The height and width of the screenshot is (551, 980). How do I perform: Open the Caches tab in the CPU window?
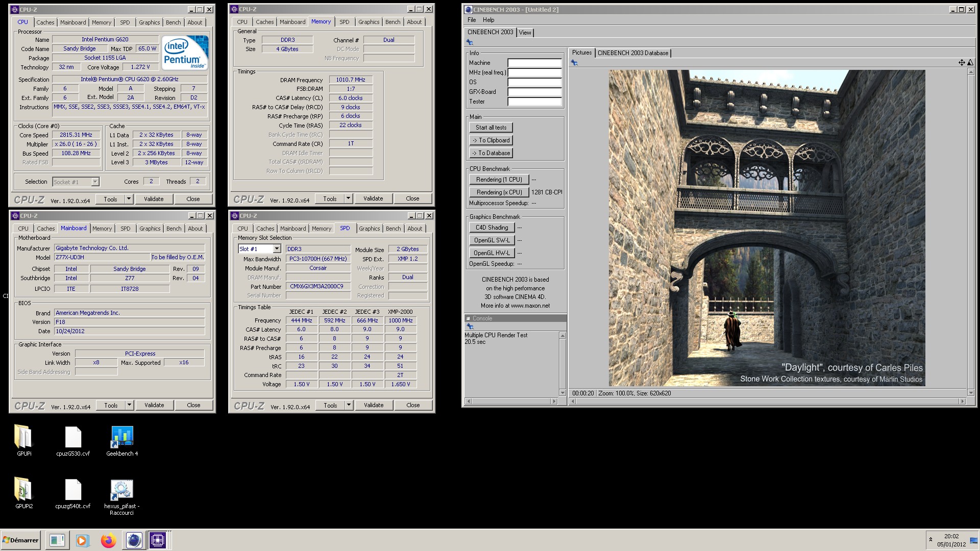pos(45,22)
